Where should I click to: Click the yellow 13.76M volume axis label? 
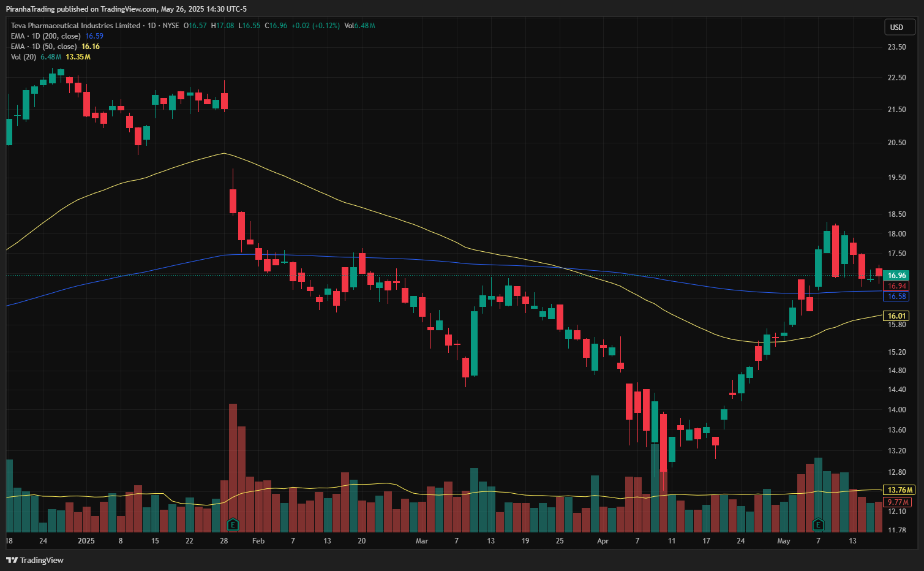[x=900, y=490]
